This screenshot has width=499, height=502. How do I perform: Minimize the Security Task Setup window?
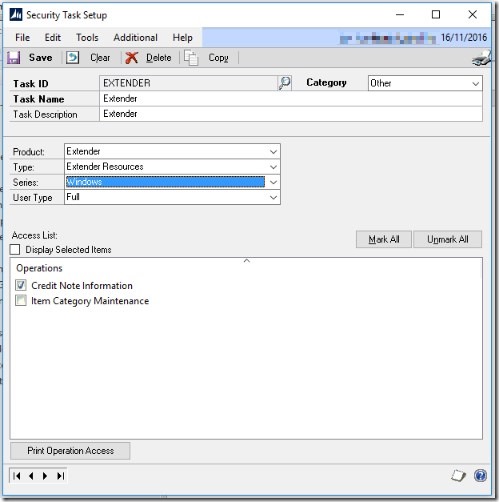coord(400,15)
